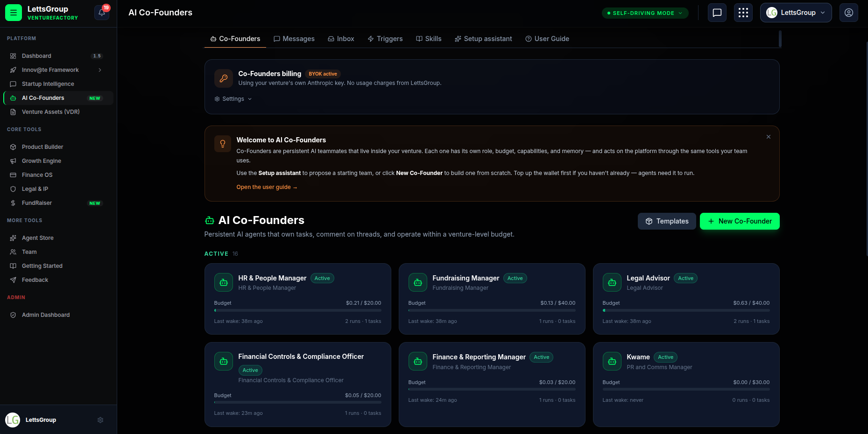This screenshot has height=434, width=868.
Task: Click the Kwame robot icon
Action: coord(612,361)
